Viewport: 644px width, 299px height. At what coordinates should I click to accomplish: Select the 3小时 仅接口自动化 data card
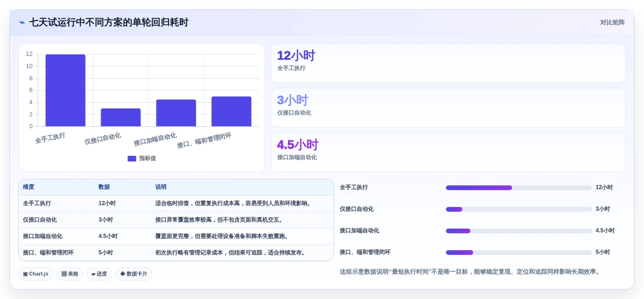[x=448, y=108]
